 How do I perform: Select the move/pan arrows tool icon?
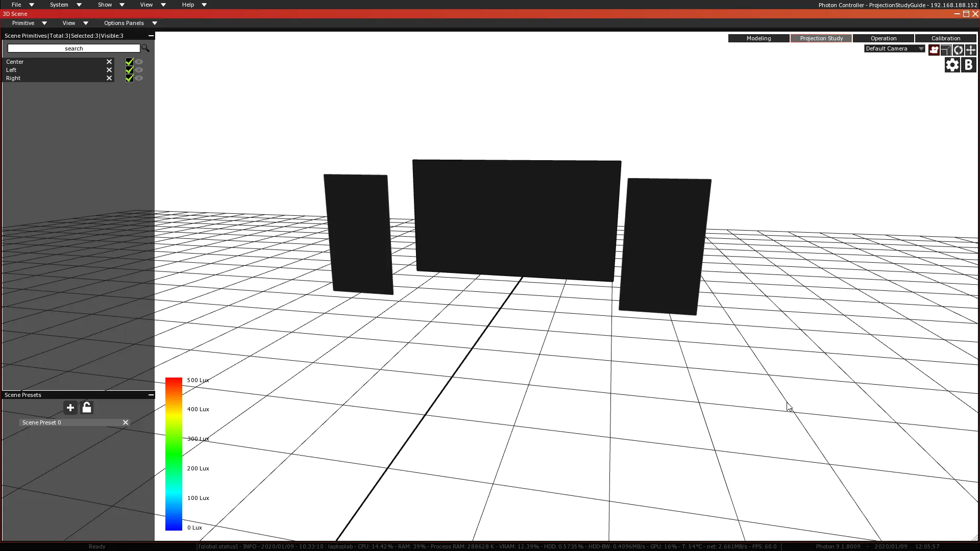pos(970,49)
